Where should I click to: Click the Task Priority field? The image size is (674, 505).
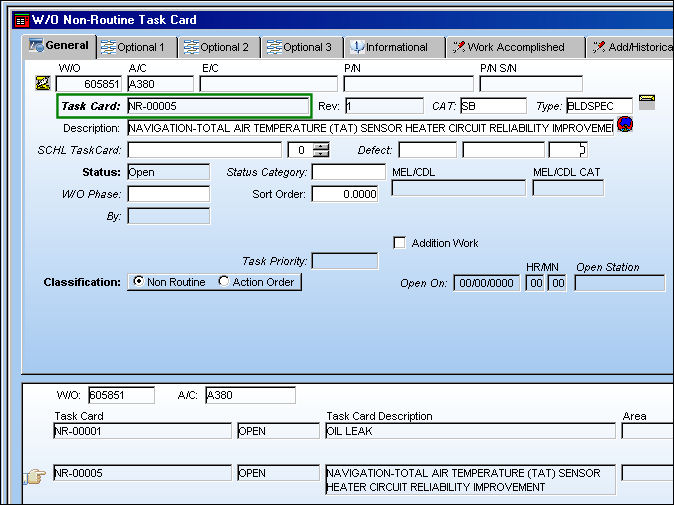pos(345,261)
